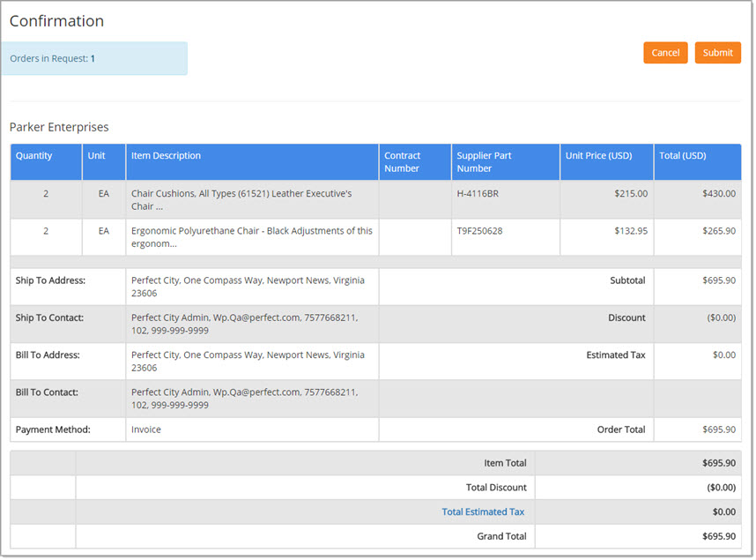This screenshot has height=560, width=756.
Task: Click the Orders in Request banner
Action: coord(93,59)
